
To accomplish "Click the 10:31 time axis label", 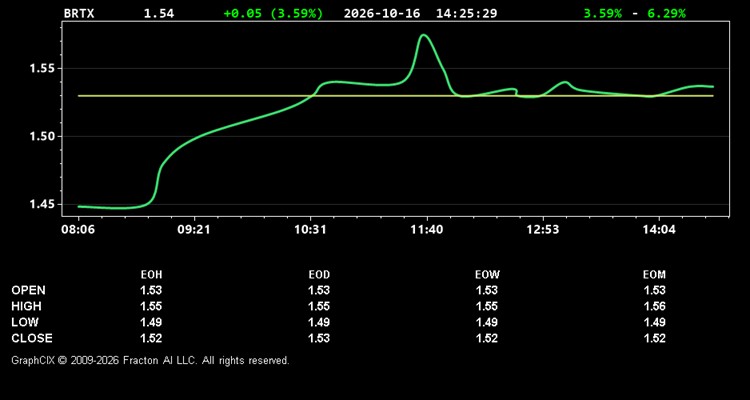I will click(310, 230).
